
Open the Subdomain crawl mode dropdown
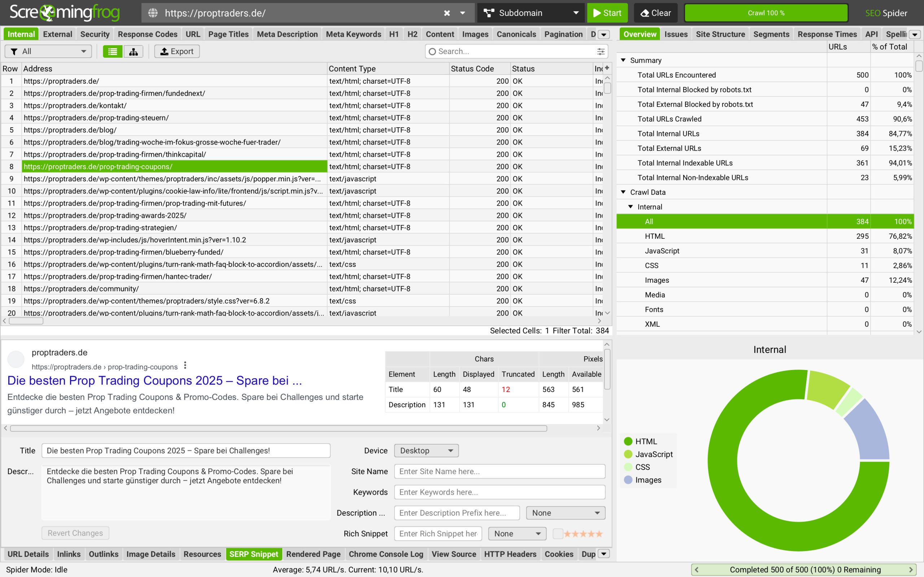point(531,13)
